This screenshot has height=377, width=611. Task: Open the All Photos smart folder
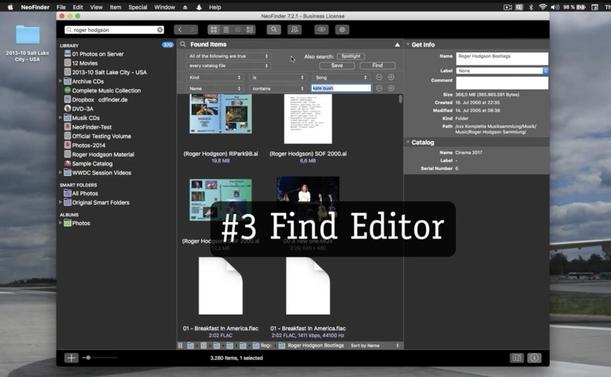click(85, 193)
